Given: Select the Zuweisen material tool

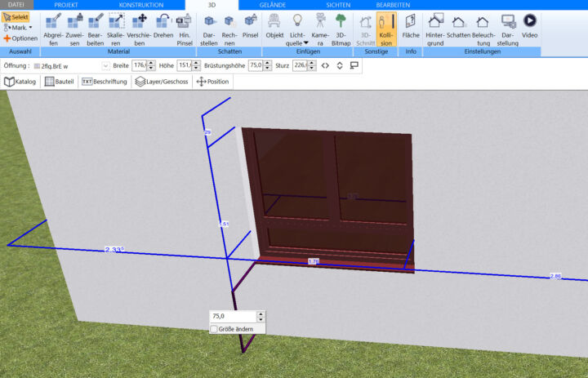Looking at the screenshot, I should (x=74, y=29).
